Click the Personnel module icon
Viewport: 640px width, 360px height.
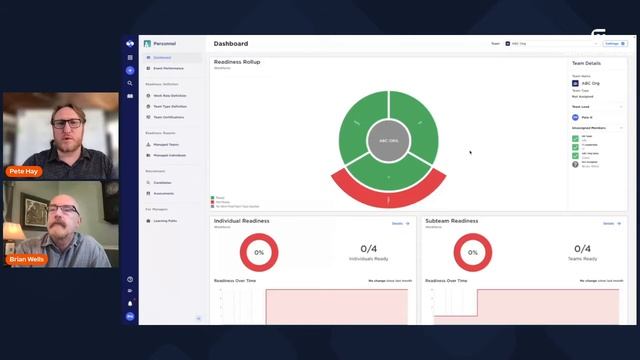tap(147, 44)
